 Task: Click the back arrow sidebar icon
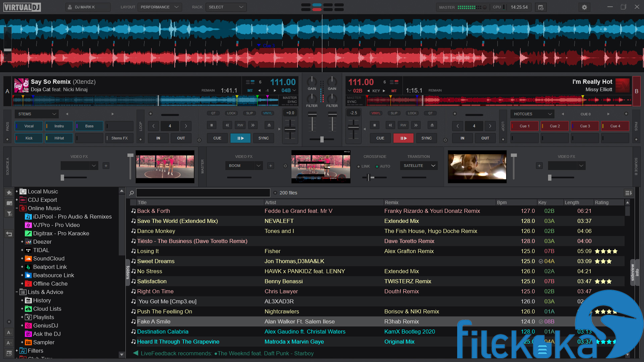click(x=9, y=234)
